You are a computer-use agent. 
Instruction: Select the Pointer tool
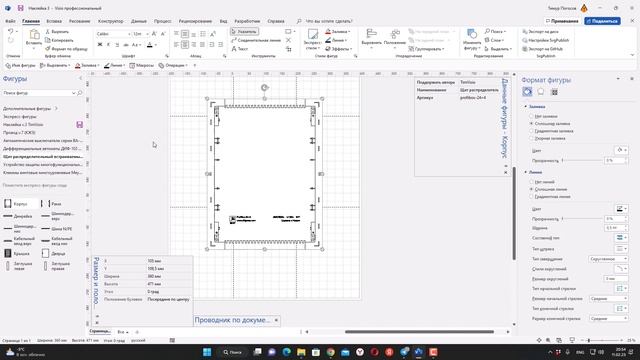click(x=244, y=31)
